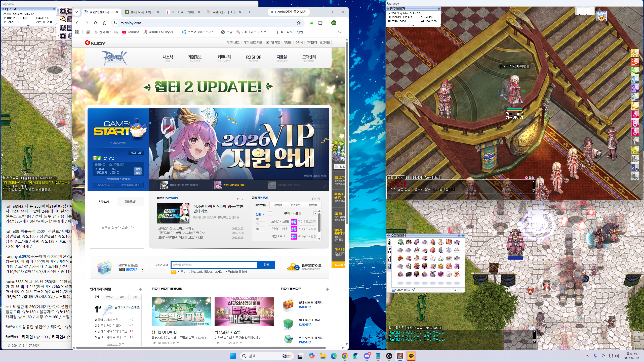Image resolution: width=644 pixels, height=362 pixels.
Task: Open KakaoTalk from the taskbar
Action: (x=411, y=356)
